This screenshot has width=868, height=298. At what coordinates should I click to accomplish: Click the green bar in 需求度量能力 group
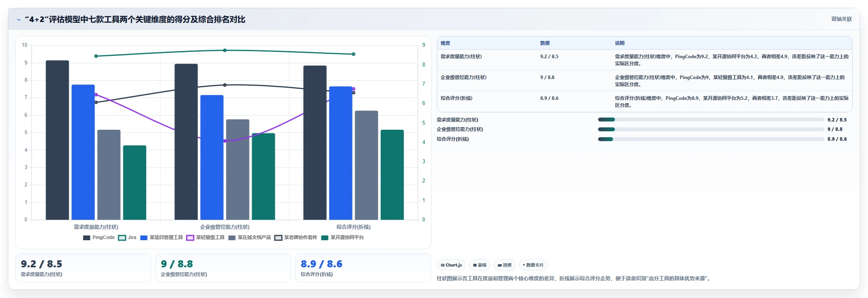[135, 182]
